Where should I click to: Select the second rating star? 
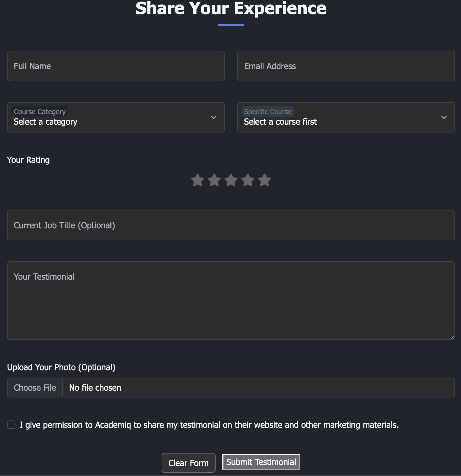pyautogui.click(x=214, y=180)
